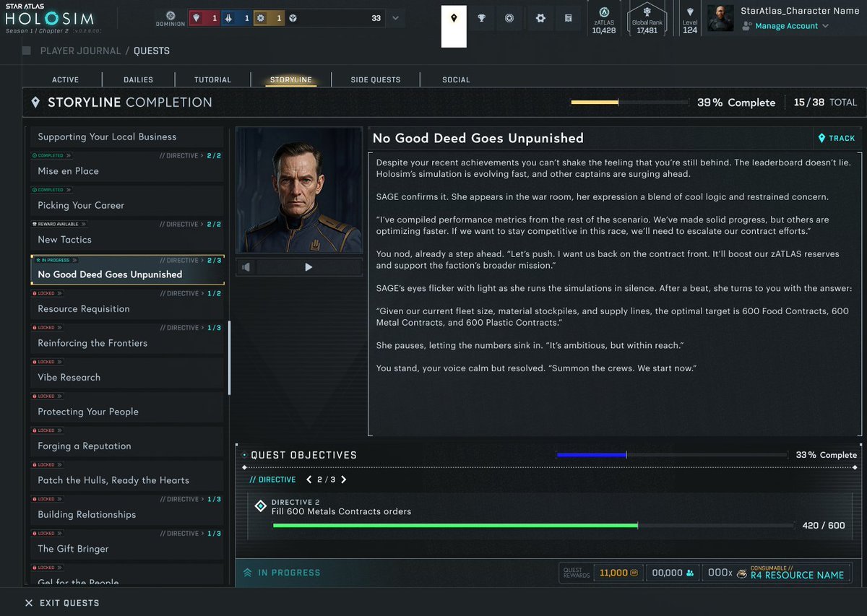The width and height of the screenshot is (867, 616).
Task: Select the blue faction score counter
Action: (x=236, y=18)
